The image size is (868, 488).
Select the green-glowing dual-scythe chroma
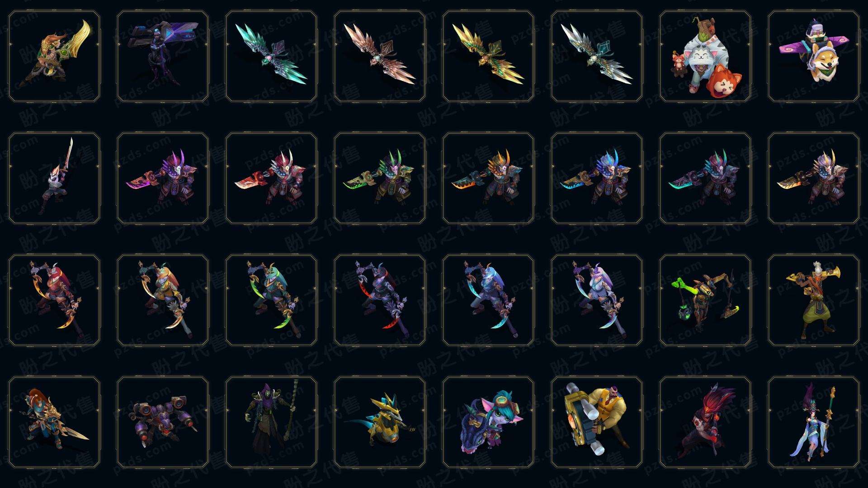(x=271, y=300)
